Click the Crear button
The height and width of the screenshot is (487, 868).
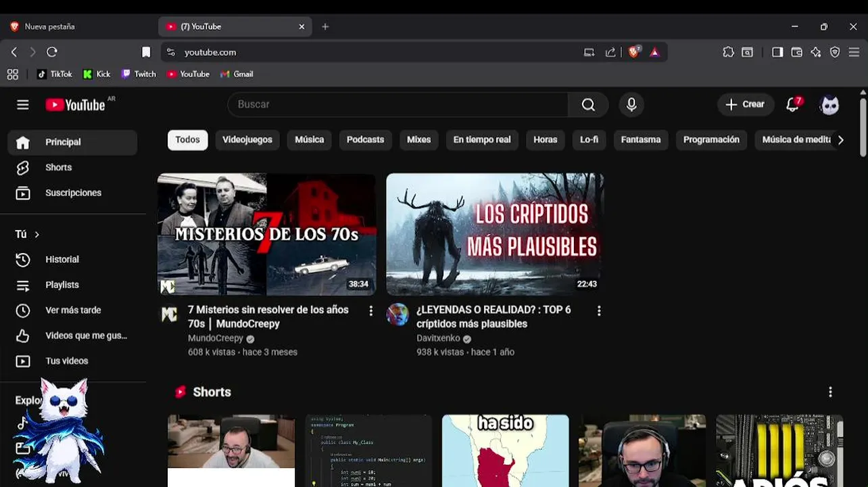(745, 105)
